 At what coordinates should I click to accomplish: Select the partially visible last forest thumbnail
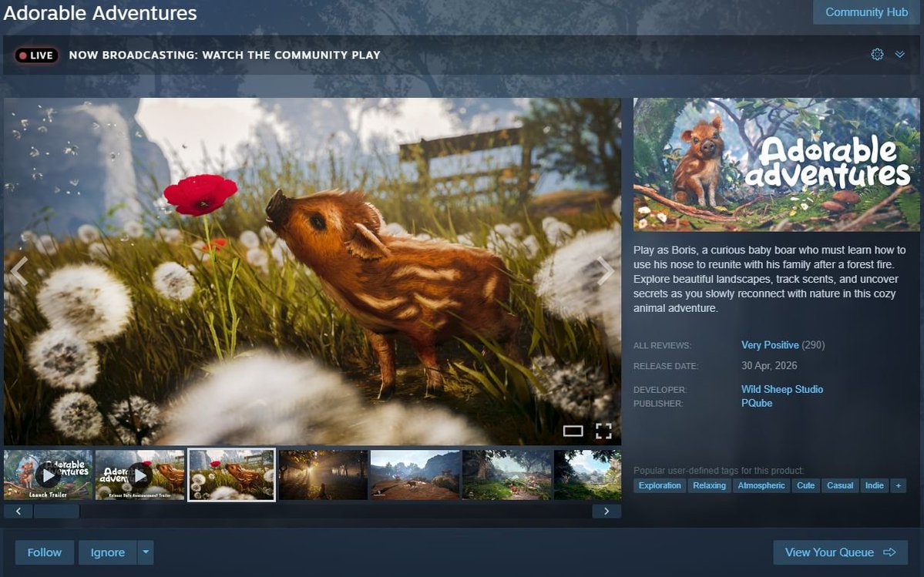tap(587, 475)
